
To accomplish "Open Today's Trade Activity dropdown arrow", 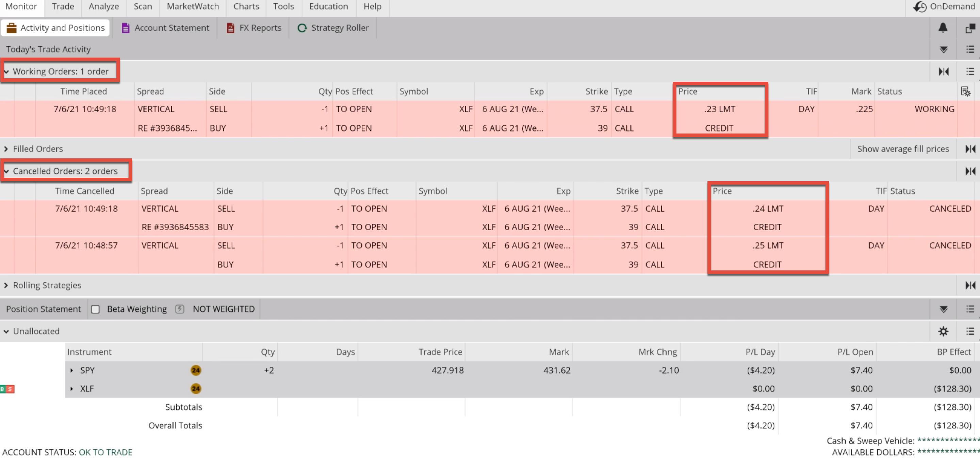I will click(x=944, y=49).
